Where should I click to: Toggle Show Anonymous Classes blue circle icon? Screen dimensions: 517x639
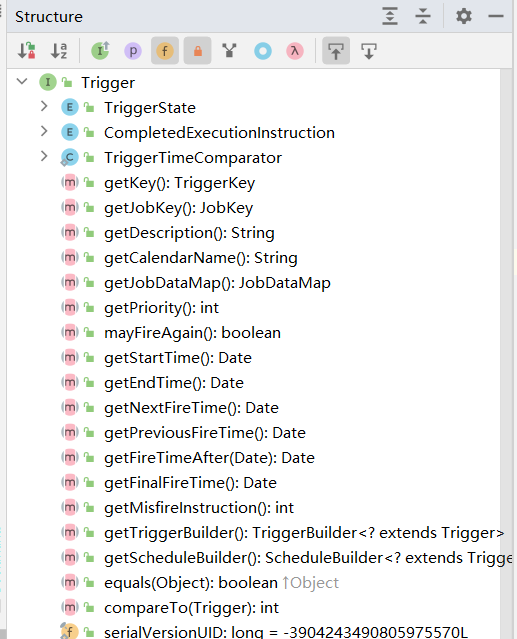point(263,51)
